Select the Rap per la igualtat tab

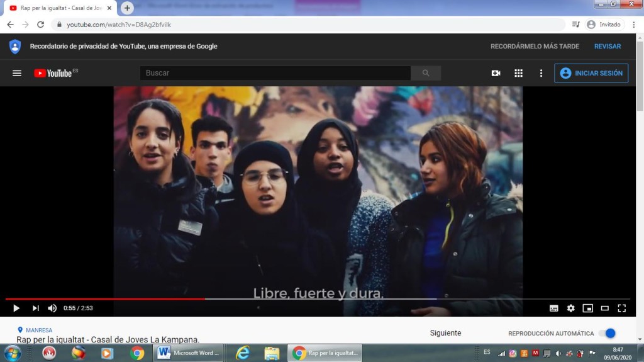pyautogui.click(x=59, y=8)
